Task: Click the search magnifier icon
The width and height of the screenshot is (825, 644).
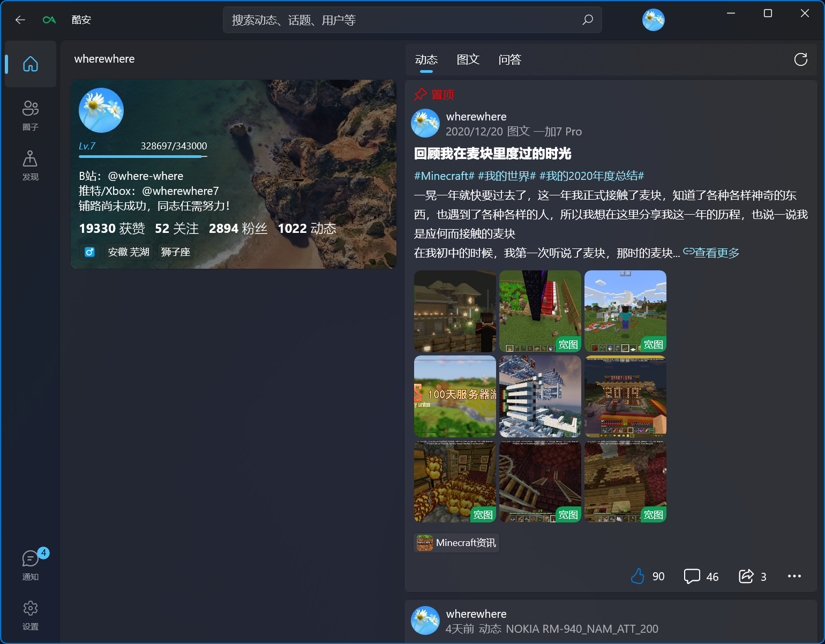Action: click(588, 20)
